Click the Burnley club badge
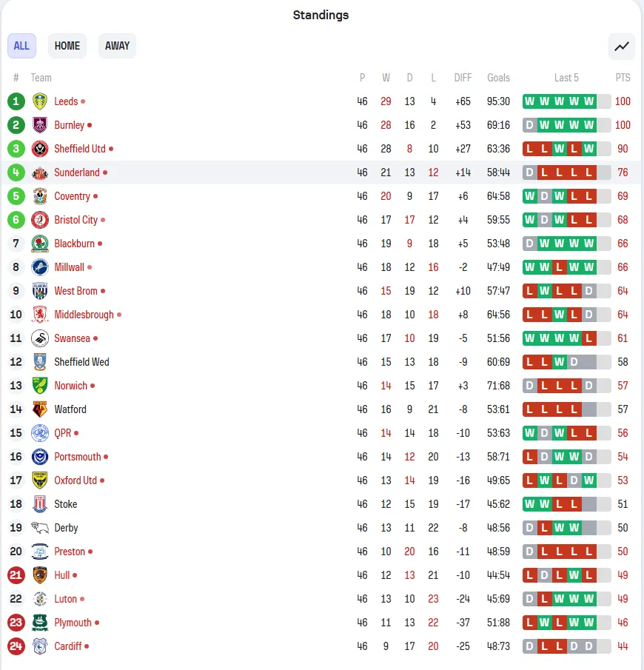This screenshot has width=644, height=670. (40, 125)
